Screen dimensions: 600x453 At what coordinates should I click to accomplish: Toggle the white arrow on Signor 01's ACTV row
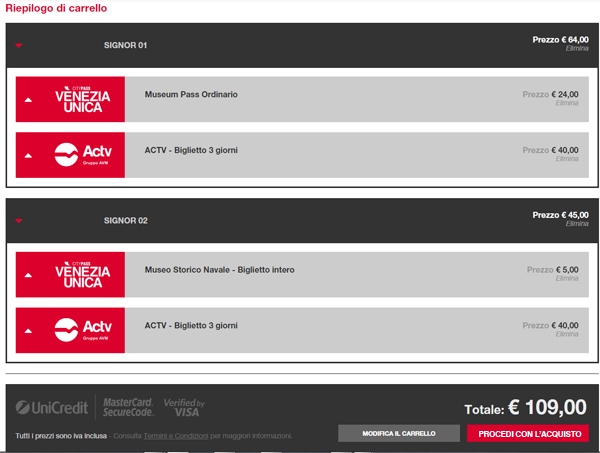tap(28, 156)
